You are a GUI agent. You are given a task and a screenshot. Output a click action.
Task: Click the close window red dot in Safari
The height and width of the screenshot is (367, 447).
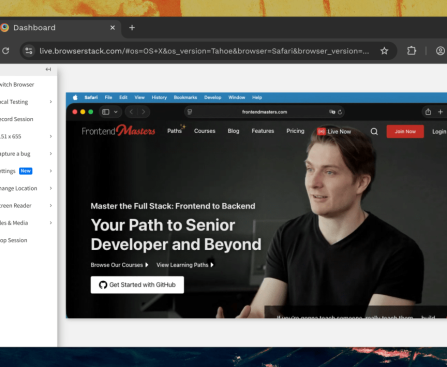(x=75, y=112)
